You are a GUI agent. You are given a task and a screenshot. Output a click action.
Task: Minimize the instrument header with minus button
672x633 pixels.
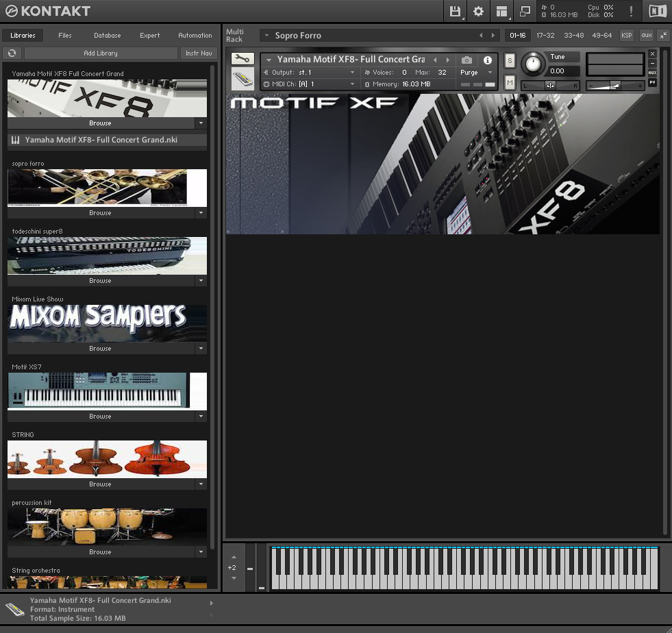point(652,64)
